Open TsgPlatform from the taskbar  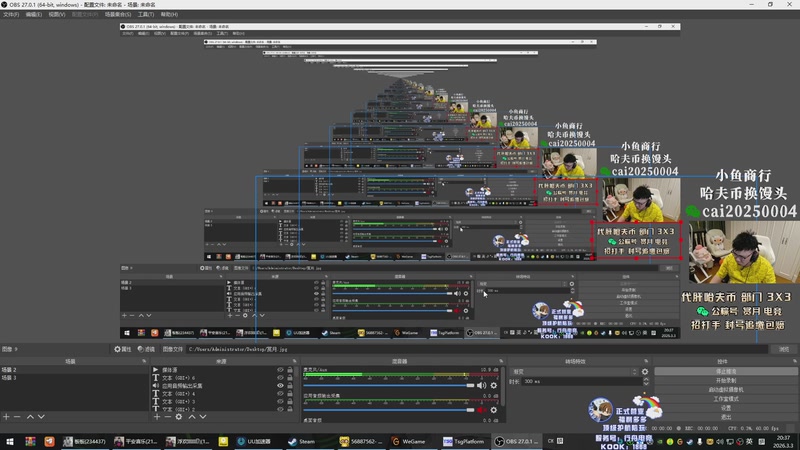click(464, 441)
